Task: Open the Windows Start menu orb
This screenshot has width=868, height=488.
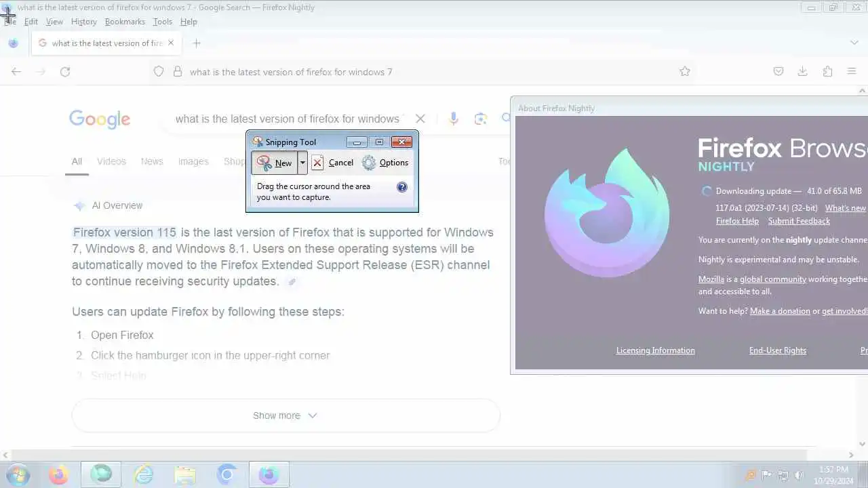Action: click(x=17, y=475)
